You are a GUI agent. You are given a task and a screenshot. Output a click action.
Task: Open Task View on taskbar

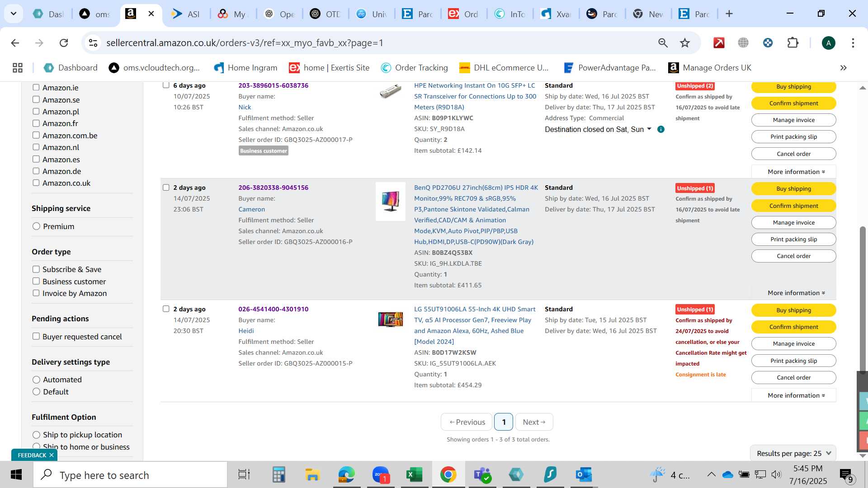244,475
